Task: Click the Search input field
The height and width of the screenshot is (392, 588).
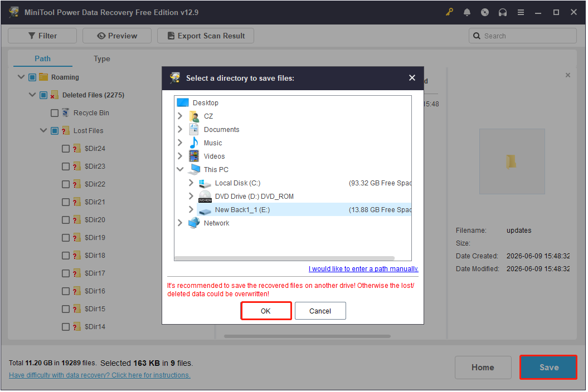Action: (523, 36)
